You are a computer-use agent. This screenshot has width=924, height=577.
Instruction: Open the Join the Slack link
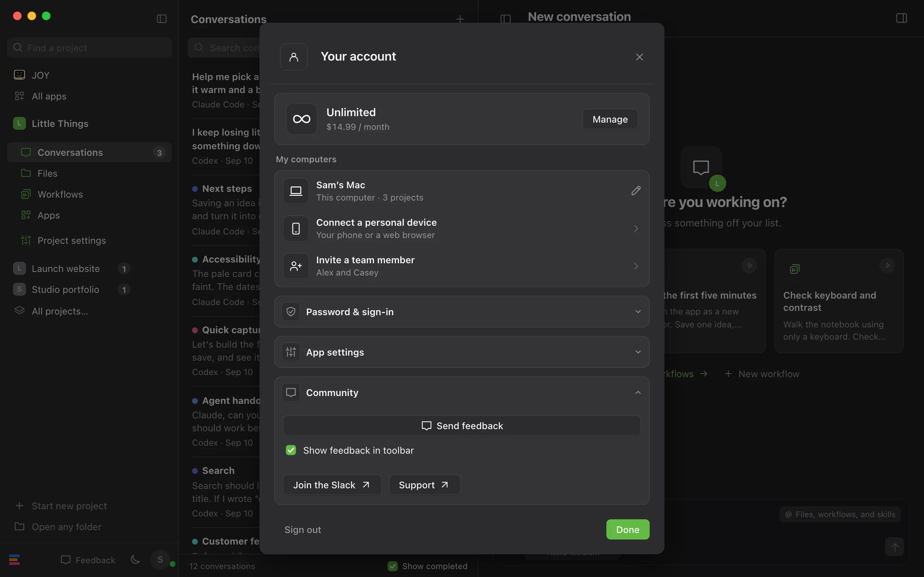(x=332, y=485)
